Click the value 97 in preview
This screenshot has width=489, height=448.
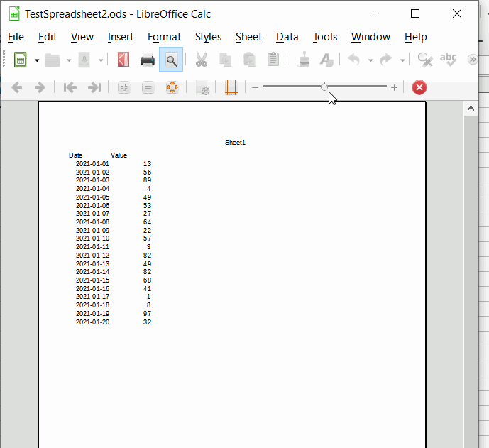(147, 314)
